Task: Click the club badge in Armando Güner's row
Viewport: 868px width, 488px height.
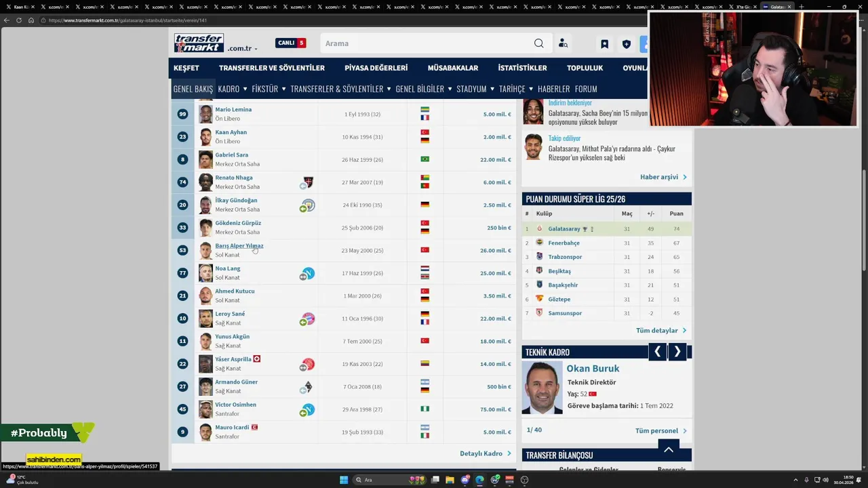Action: click(x=308, y=387)
